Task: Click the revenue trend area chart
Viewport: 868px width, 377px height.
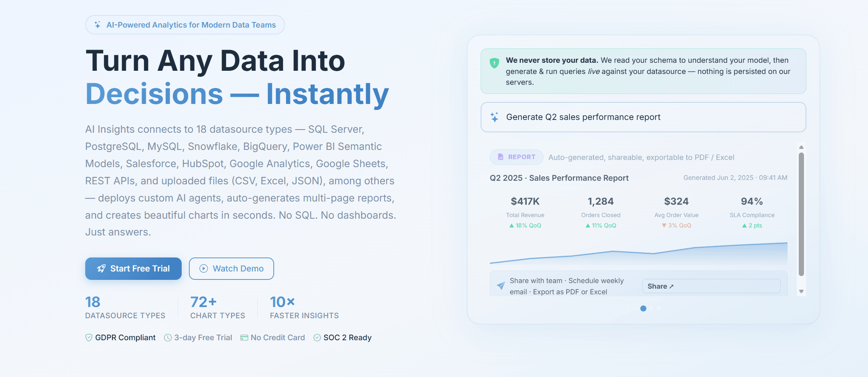Action: click(638, 254)
